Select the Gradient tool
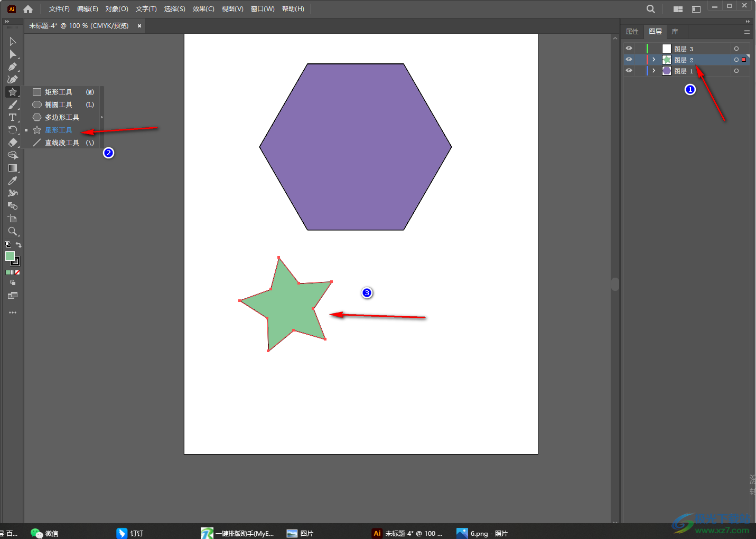The width and height of the screenshot is (756, 539). click(13, 168)
